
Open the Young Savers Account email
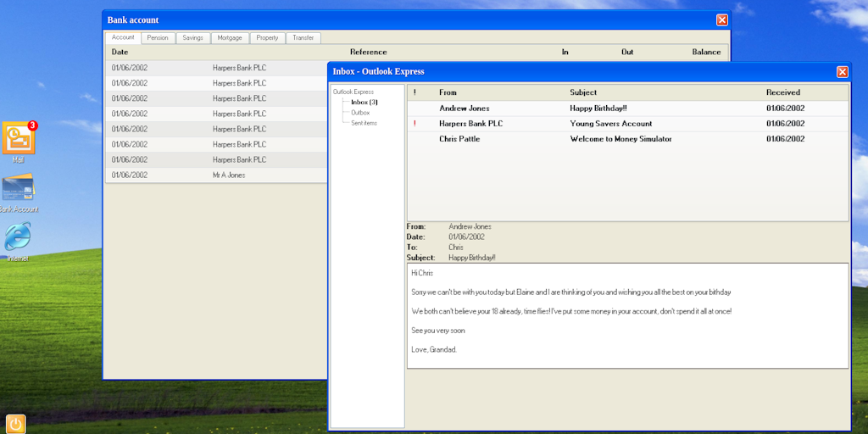(628, 124)
